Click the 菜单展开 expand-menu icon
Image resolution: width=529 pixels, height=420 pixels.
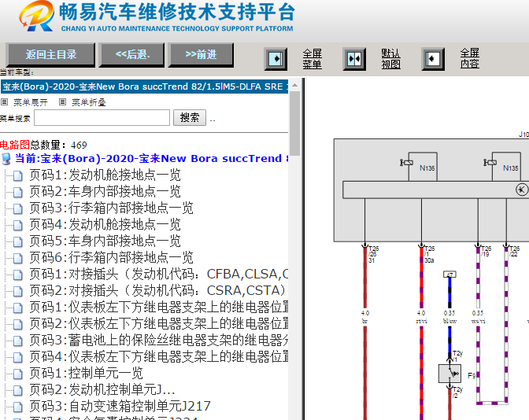5,101
